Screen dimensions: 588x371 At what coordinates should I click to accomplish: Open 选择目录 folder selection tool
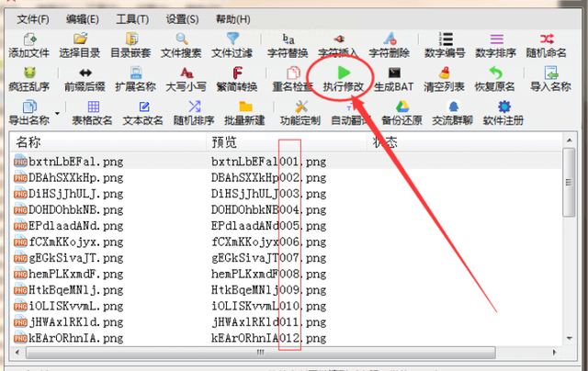coord(80,45)
